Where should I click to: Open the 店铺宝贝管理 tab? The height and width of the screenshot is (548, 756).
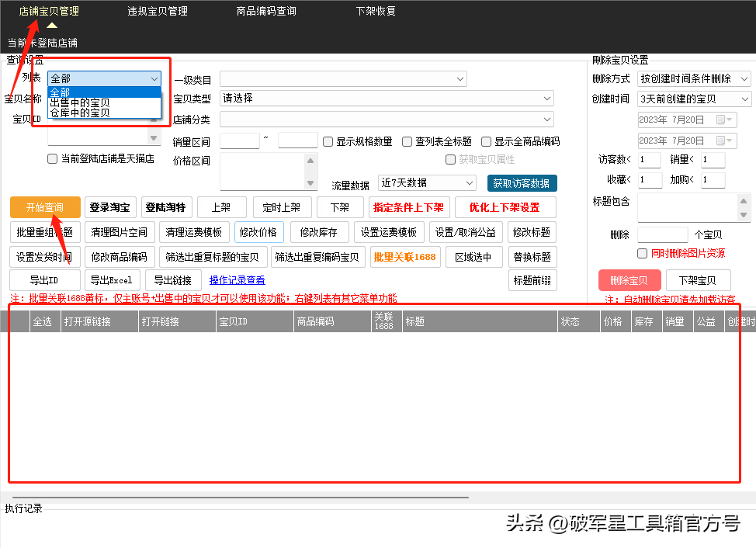coord(49,11)
